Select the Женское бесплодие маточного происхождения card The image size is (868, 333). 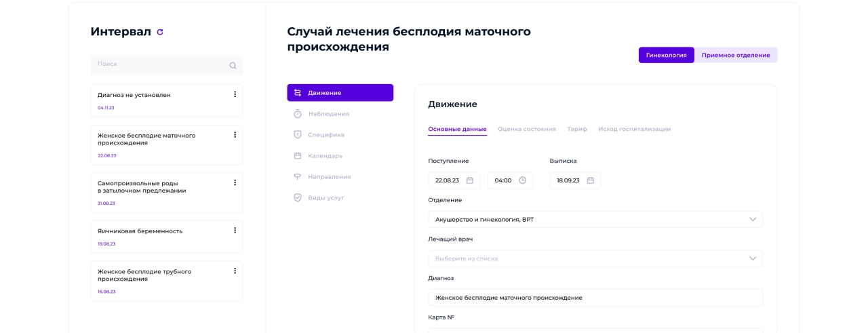point(167,145)
